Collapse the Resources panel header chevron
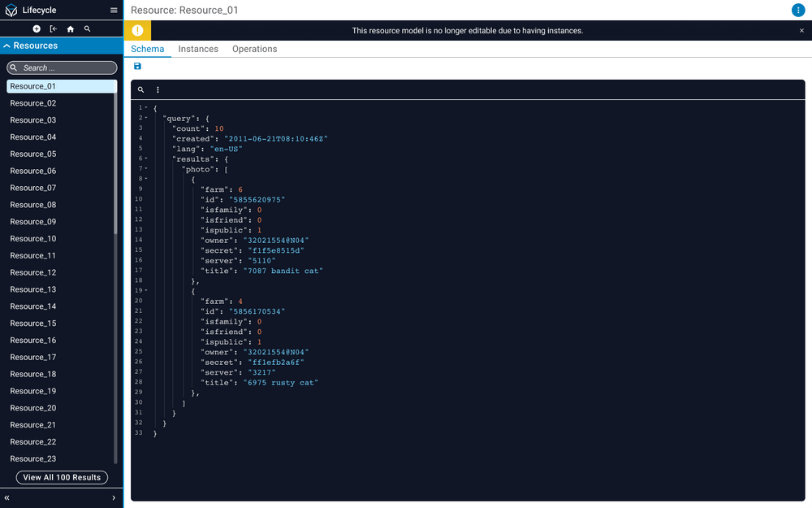This screenshot has width=812, height=508. [6, 46]
